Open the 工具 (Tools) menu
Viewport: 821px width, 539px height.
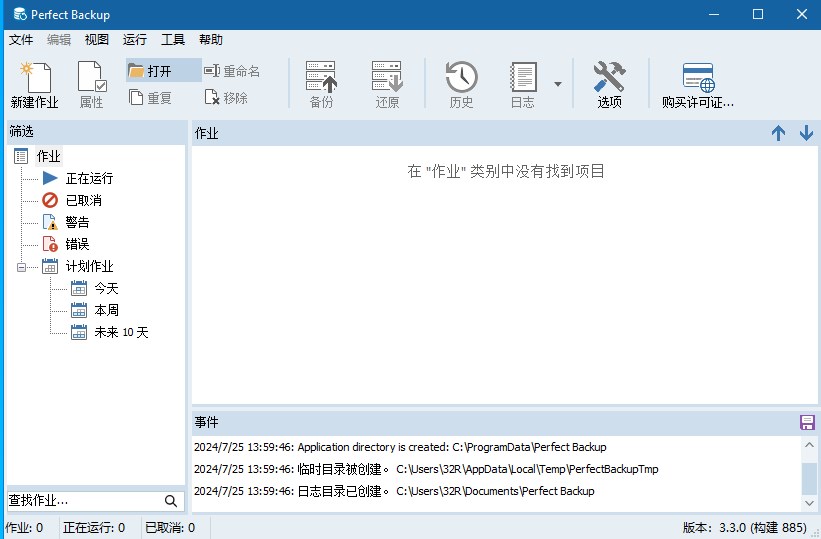(173, 40)
